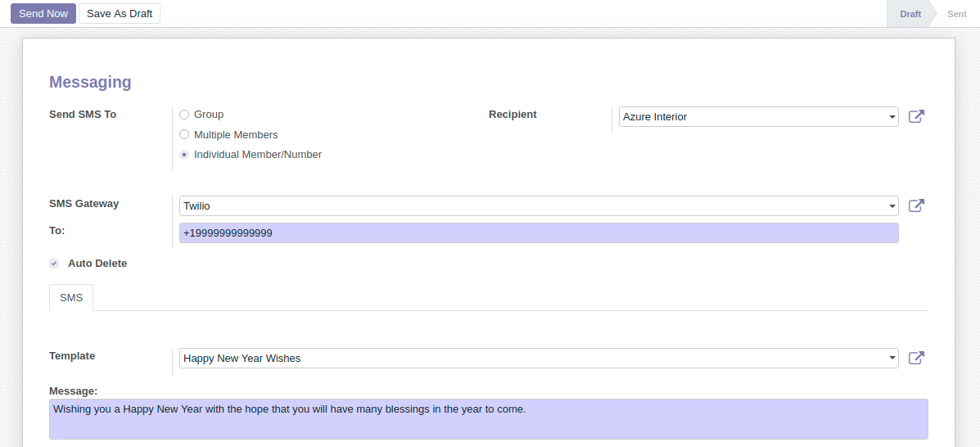Switch to the SMS tab
980x447 pixels.
tap(71, 298)
